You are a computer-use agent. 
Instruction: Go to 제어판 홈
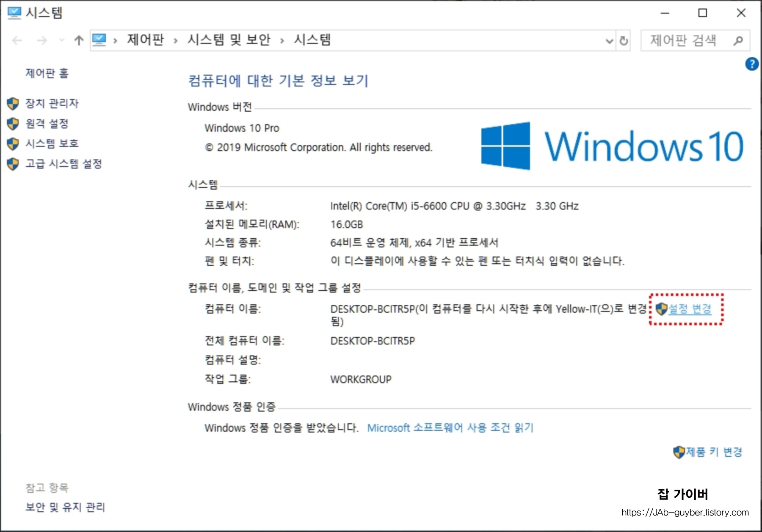(47, 73)
